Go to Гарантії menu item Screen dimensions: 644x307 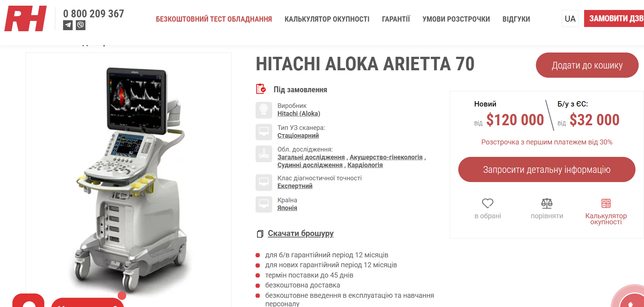click(x=396, y=19)
